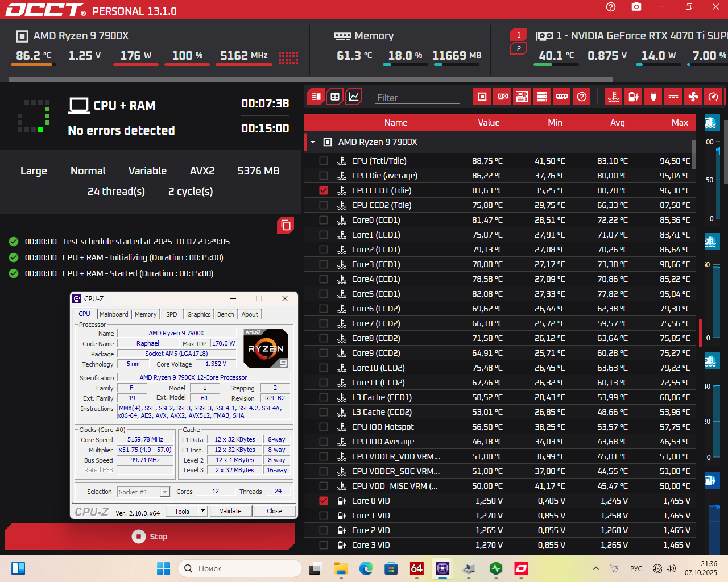Filter sensors by fan speed icon
Screen dimensions: 728x582
click(x=693, y=97)
